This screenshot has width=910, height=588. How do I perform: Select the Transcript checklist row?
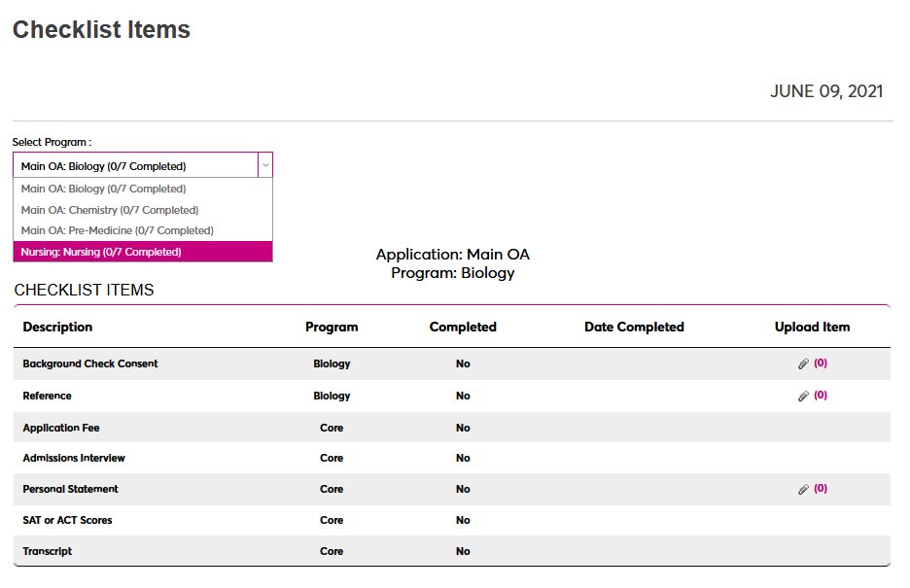point(48,551)
